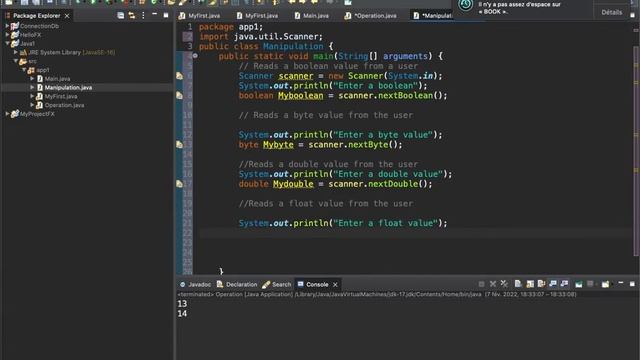
Task: Open the Javadoc view tab
Action: coord(195,284)
